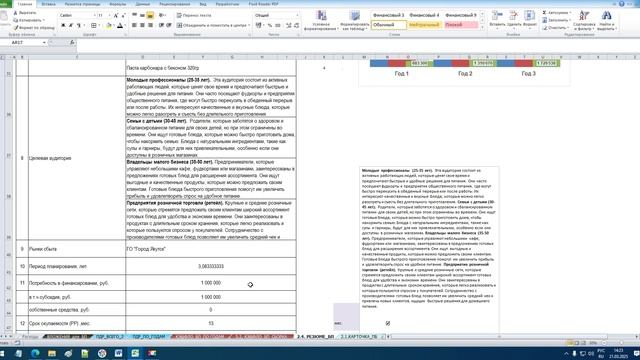The height and width of the screenshot is (360, 640).
Task: Apply the Обычный cell style
Action: coord(389,25)
